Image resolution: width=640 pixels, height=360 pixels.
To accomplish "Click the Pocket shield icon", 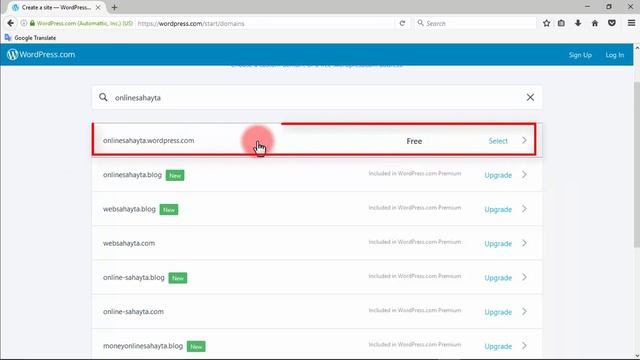I will coord(611,23).
